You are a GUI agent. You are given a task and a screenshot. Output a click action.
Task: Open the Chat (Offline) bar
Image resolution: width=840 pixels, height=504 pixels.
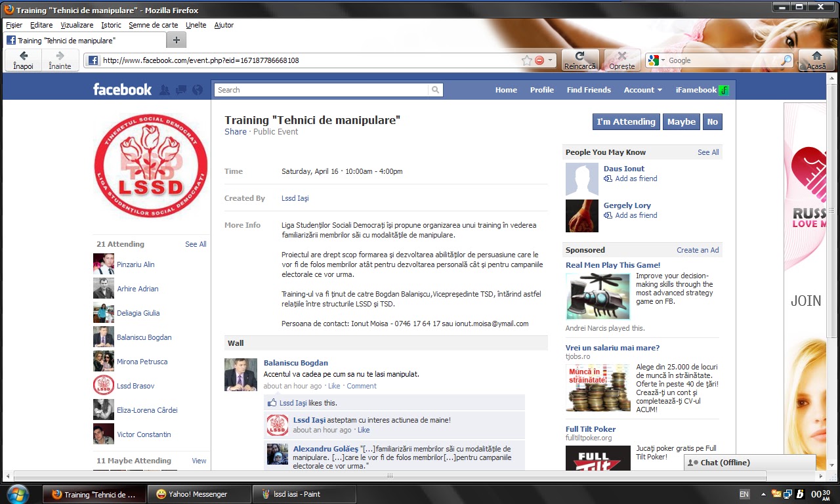coord(749,463)
